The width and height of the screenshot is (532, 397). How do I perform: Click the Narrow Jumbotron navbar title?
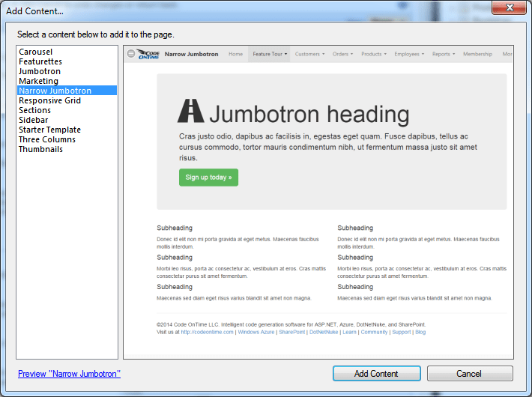tap(191, 54)
